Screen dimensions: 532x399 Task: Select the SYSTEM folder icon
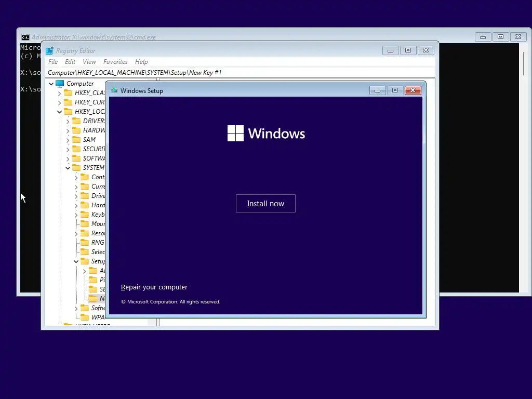[x=76, y=168]
